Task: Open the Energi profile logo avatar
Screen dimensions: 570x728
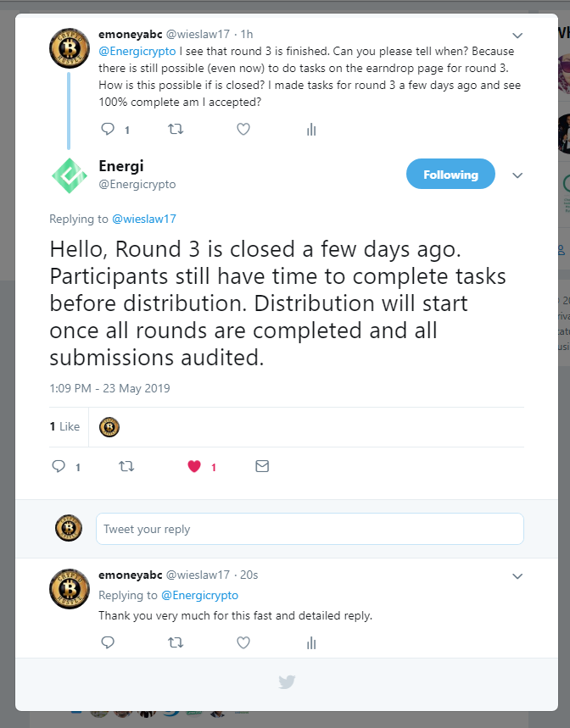Action: pyautogui.click(x=70, y=175)
